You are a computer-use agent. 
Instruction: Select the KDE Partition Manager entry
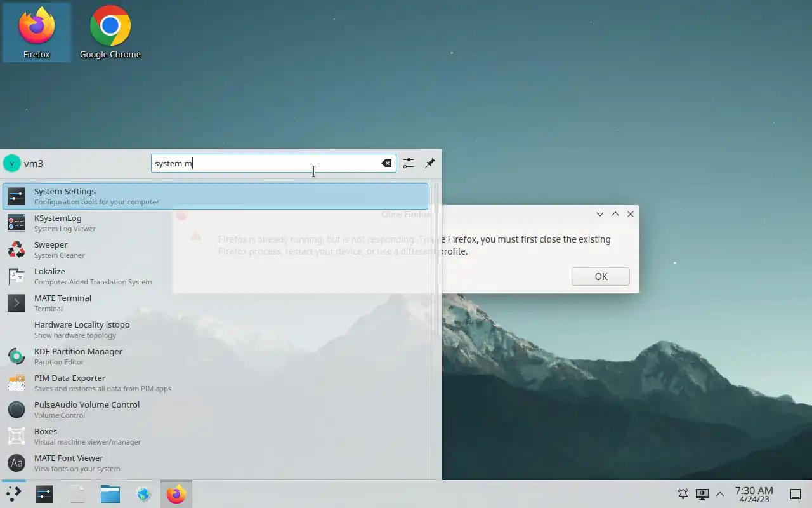click(215, 356)
